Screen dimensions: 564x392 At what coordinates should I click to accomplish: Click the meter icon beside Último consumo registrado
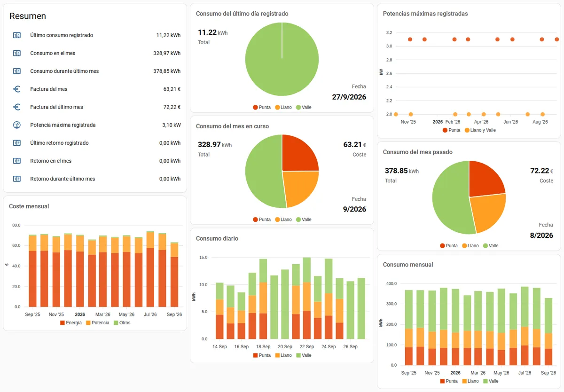tap(17, 35)
